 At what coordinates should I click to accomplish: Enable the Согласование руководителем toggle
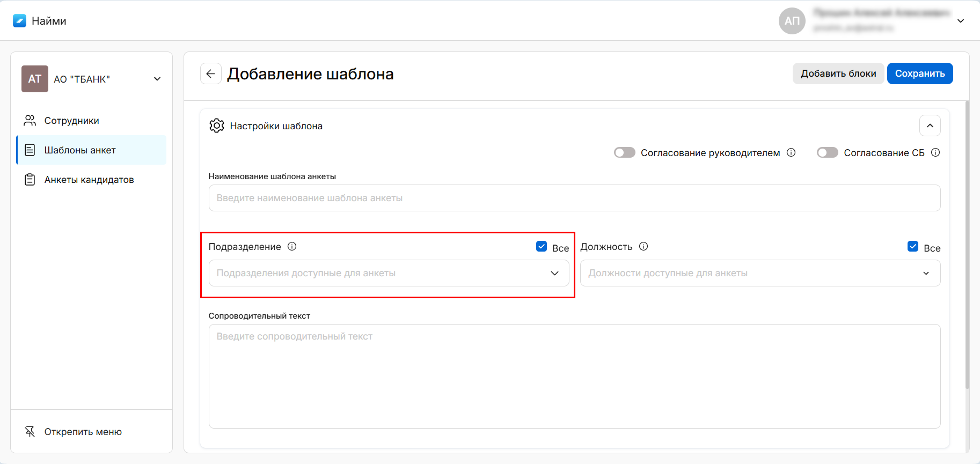625,152
